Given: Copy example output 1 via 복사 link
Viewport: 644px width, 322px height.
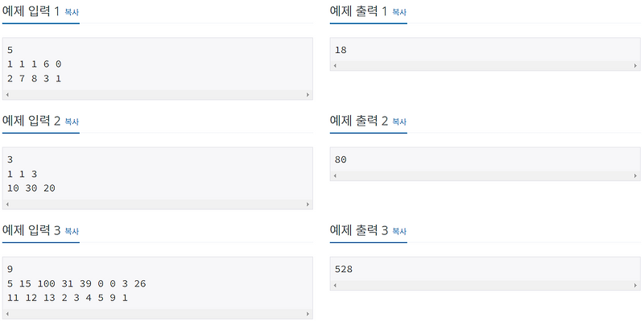Looking at the screenshot, I should 399,13.
